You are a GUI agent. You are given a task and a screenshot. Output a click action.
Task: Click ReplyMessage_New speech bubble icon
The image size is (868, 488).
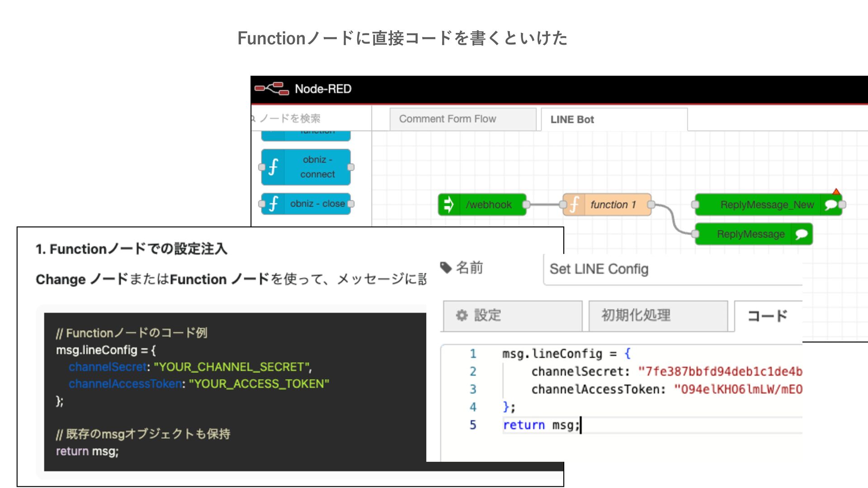(830, 205)
